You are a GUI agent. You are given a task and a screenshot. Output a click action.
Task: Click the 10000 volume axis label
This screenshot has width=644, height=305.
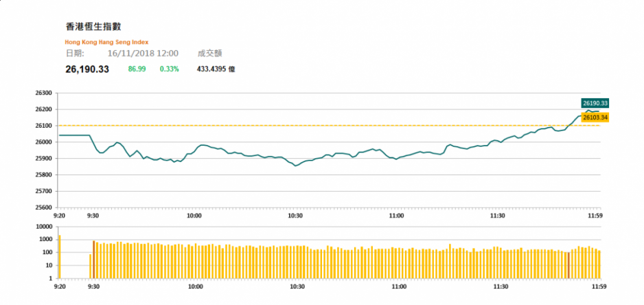[x=45, y=227]
